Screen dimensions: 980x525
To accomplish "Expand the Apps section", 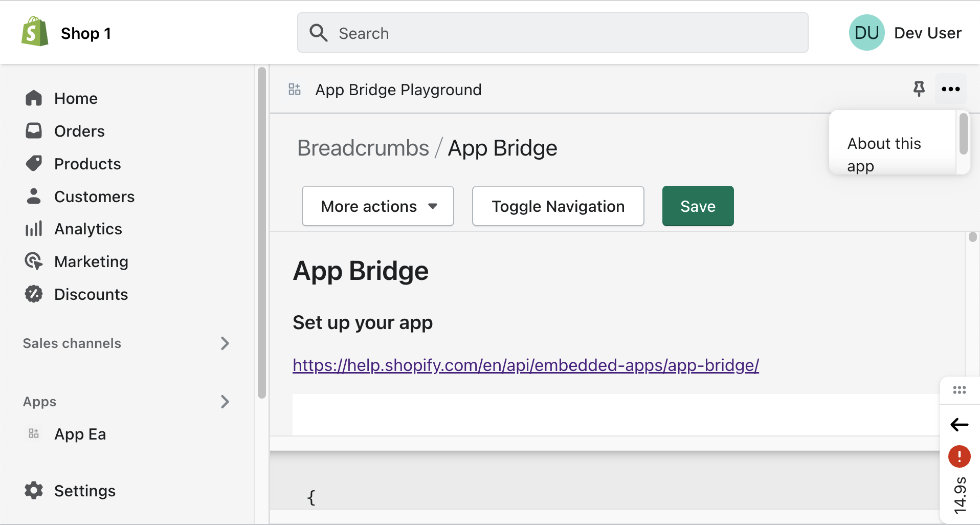I will [225, 401].
